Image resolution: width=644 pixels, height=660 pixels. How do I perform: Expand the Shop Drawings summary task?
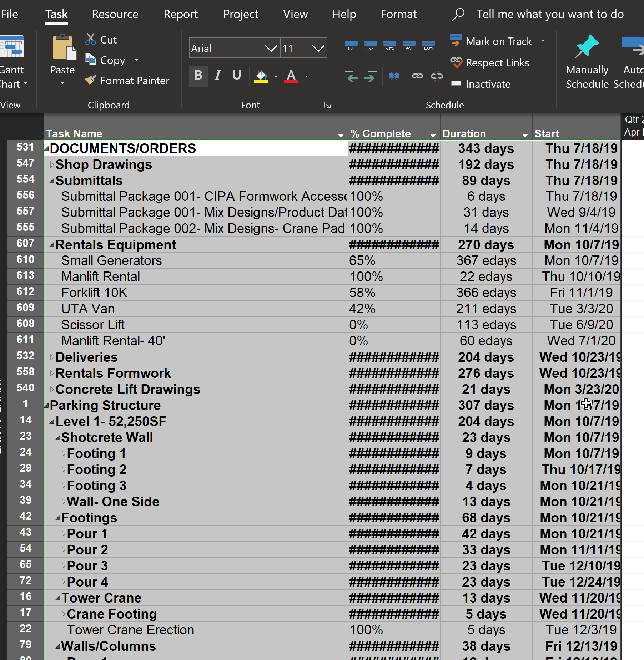pyautogui.click(x=52, y=164)
